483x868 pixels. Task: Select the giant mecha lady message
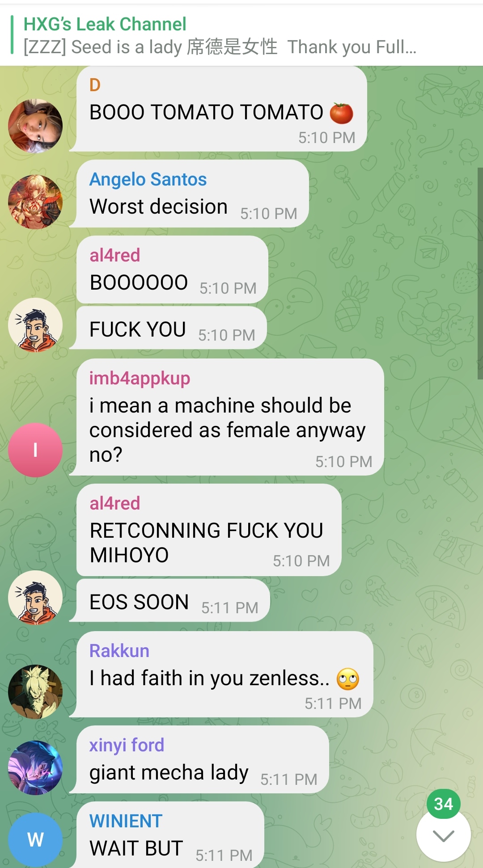coord(203,759)
